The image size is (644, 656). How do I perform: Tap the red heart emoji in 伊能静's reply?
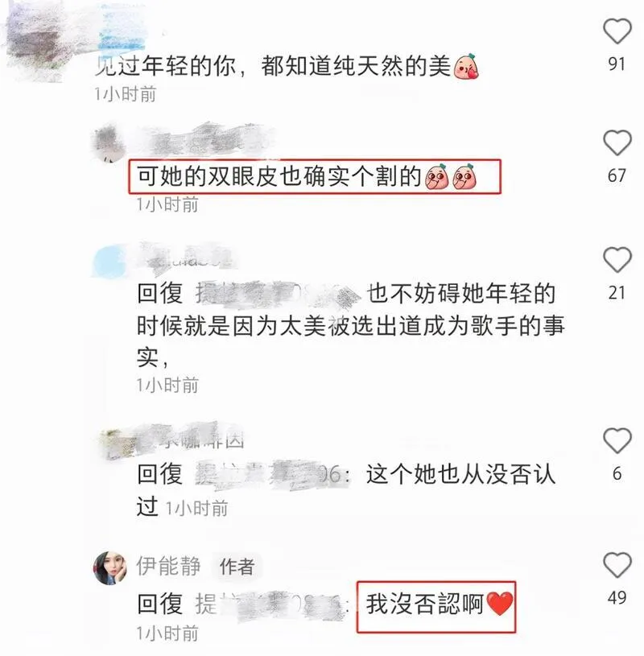pyautogui.click(x=500, y=604)
